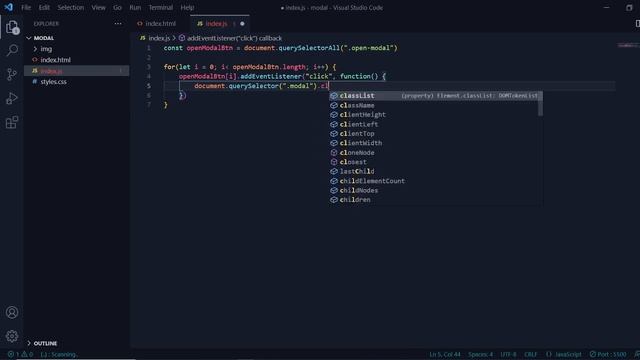640x360 pixels.
Task: Open the Search view in activity bar
Action: pyautogui.click(x=12, y=50)
